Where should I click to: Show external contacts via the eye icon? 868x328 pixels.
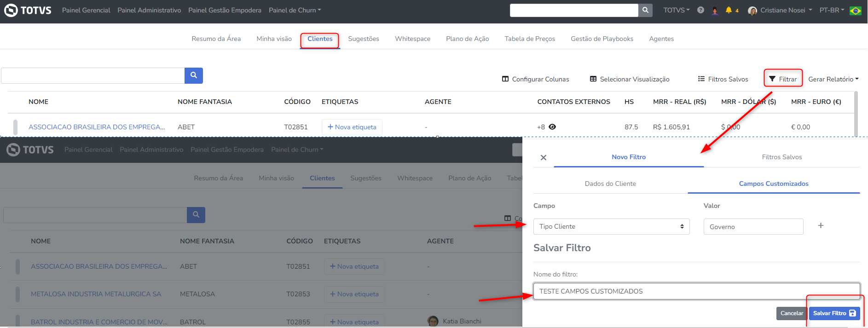click(552, 127)
